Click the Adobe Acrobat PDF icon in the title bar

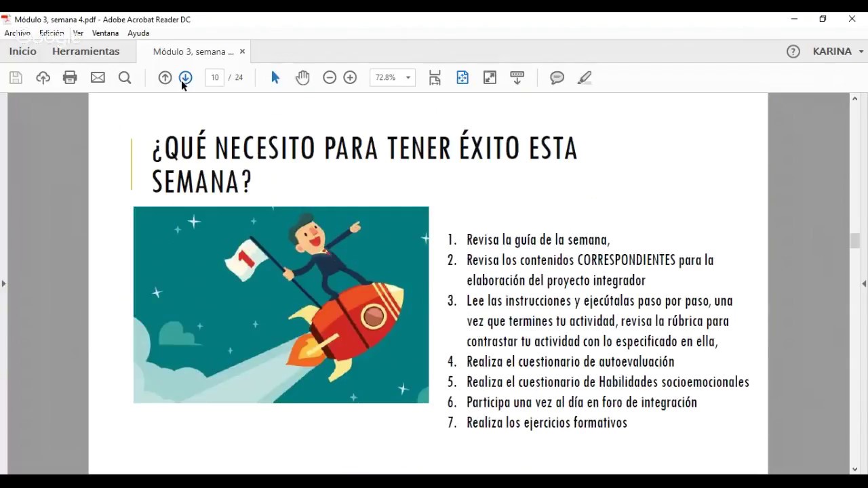pyautogui.click(x=6, y=20)
